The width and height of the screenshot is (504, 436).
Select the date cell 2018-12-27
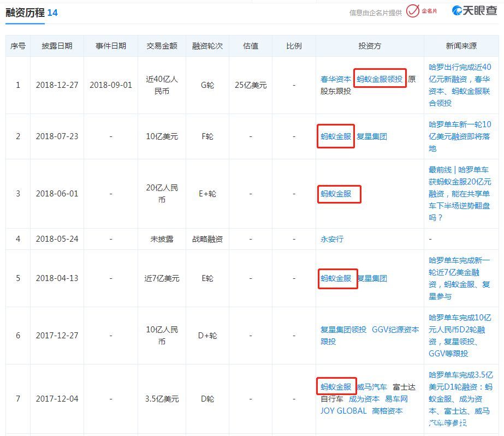click(57, 85)
